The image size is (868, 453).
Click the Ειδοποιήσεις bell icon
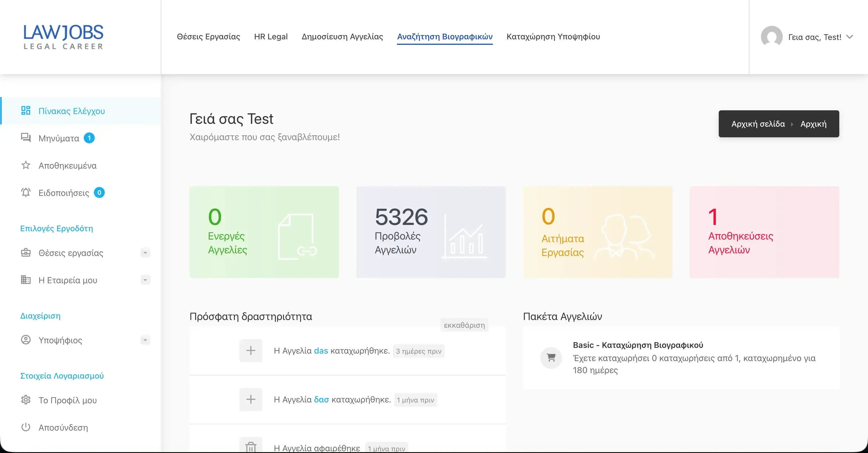[x=26, y=192]
